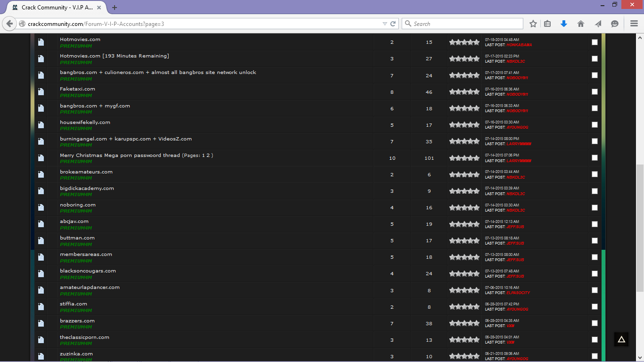Click the thread icon beside theclassicporn.com
644x362 pixels.
41,340
